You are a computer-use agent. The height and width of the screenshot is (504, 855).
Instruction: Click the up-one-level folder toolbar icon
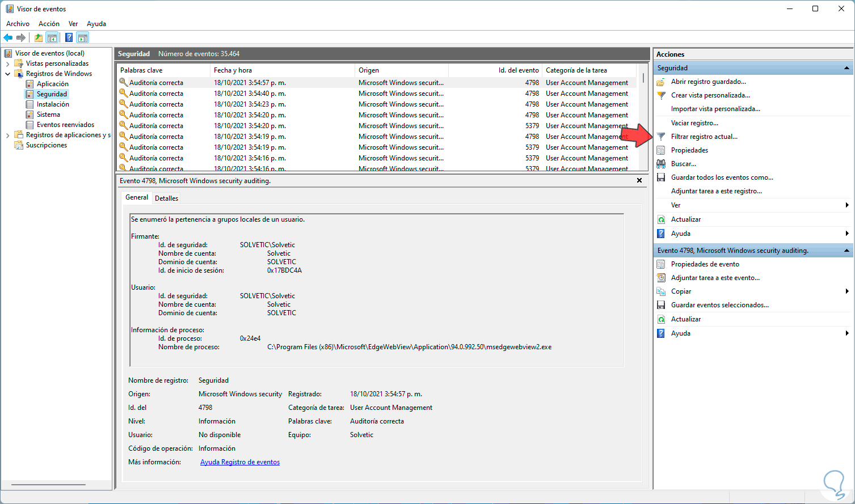(x=38, y=38)
